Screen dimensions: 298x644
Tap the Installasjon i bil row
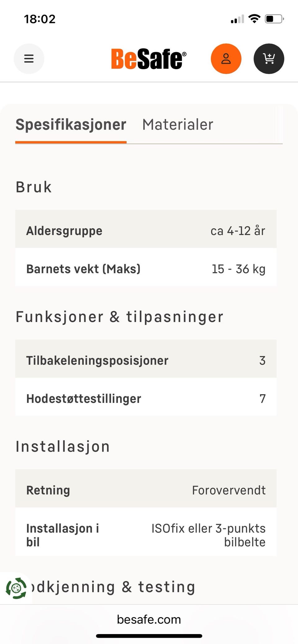[146, 532]
